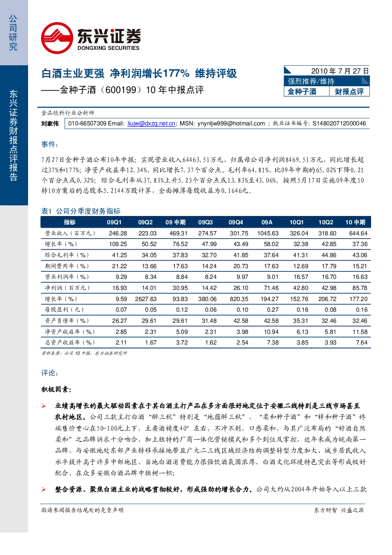Click the date 2010年7月27日
The image size is (392, 555).
340,71
